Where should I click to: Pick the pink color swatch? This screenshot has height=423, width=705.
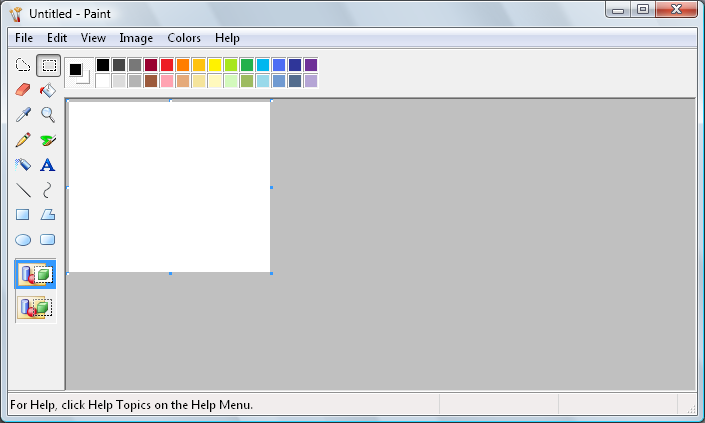(x=167, y=81)
